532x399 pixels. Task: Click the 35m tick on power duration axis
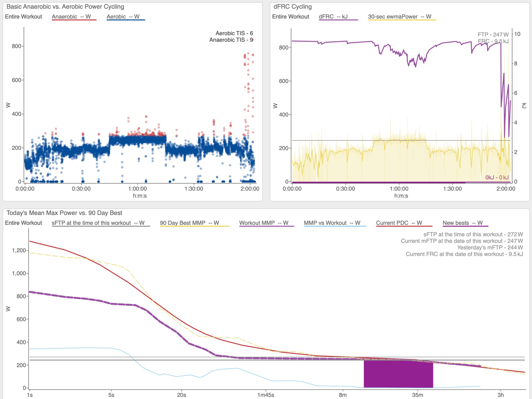tap(418, 395)
